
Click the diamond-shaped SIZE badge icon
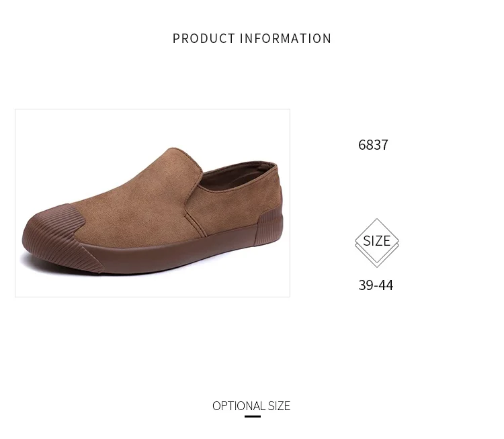pos(377,243)
